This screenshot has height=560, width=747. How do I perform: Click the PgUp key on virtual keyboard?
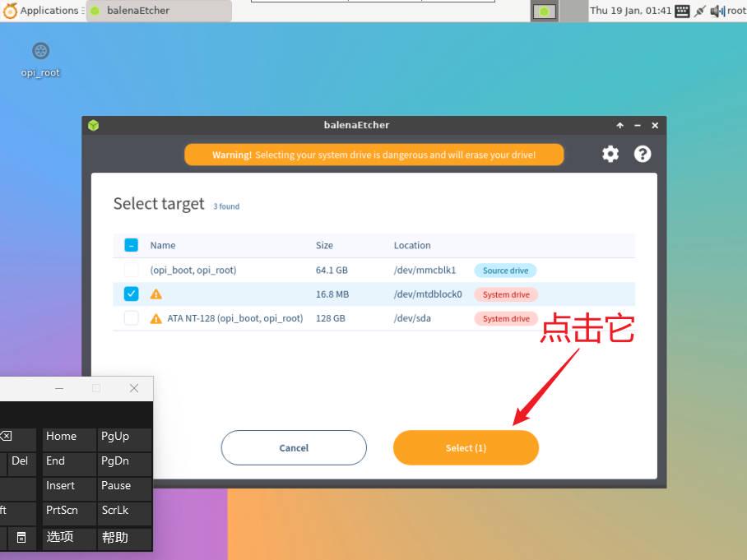[x=124, y=439]
